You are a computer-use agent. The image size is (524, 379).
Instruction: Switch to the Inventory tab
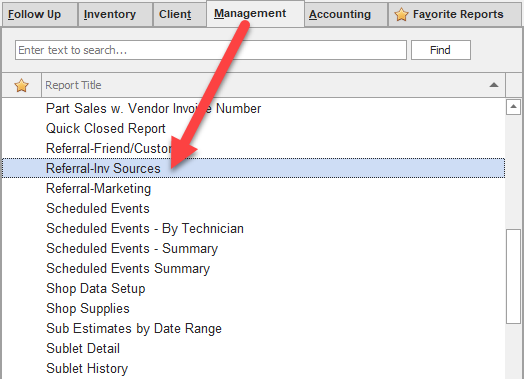coord(115,14)
